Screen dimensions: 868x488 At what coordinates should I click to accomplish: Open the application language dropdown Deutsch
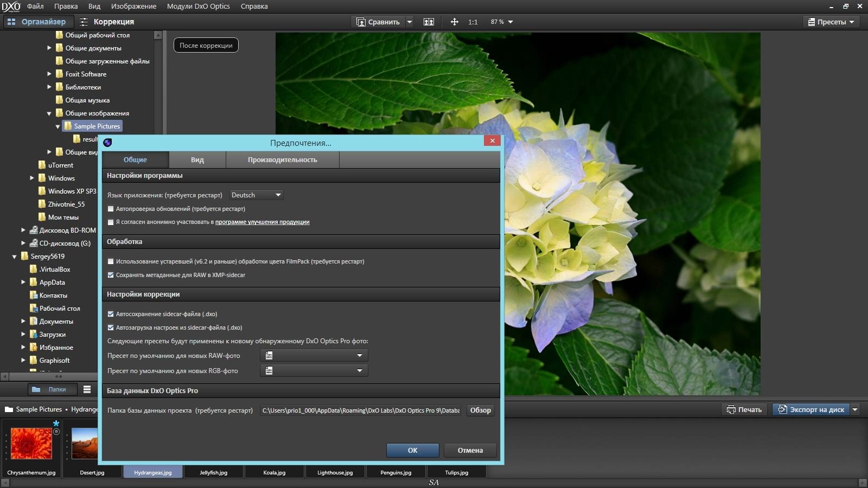(256, 195)
